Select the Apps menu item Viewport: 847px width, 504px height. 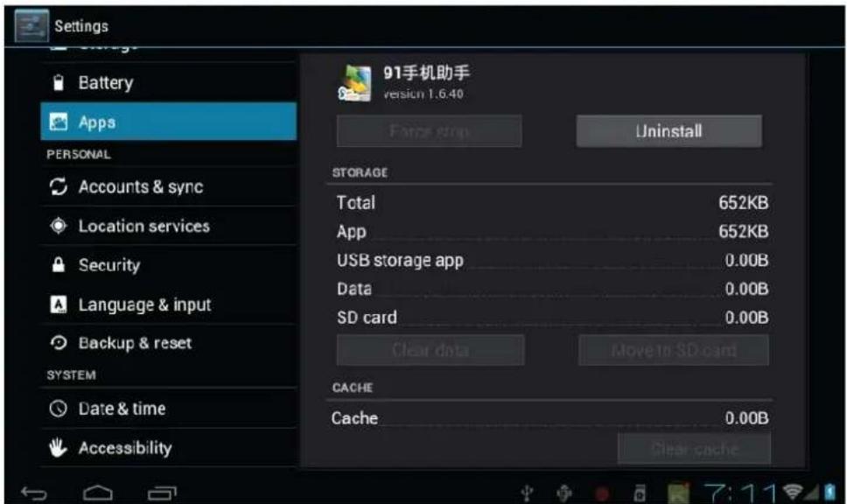pos(169,122)
